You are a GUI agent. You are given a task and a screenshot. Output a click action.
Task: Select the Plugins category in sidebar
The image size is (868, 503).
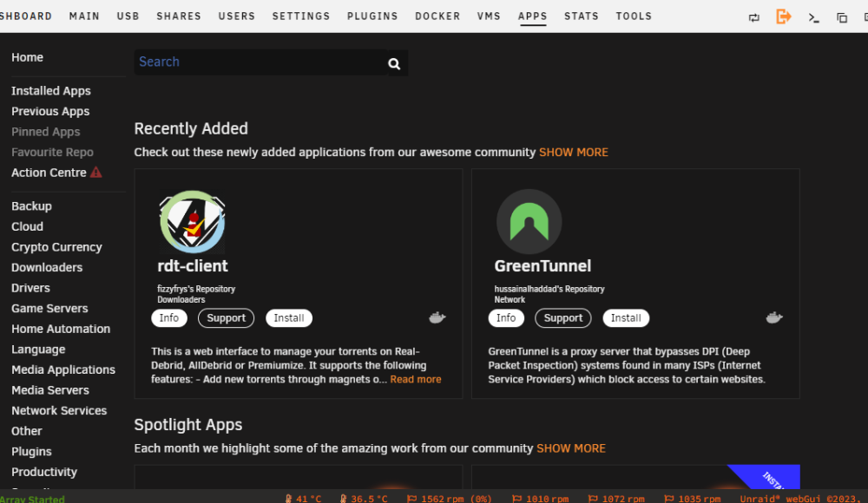(x=31, y=452)
